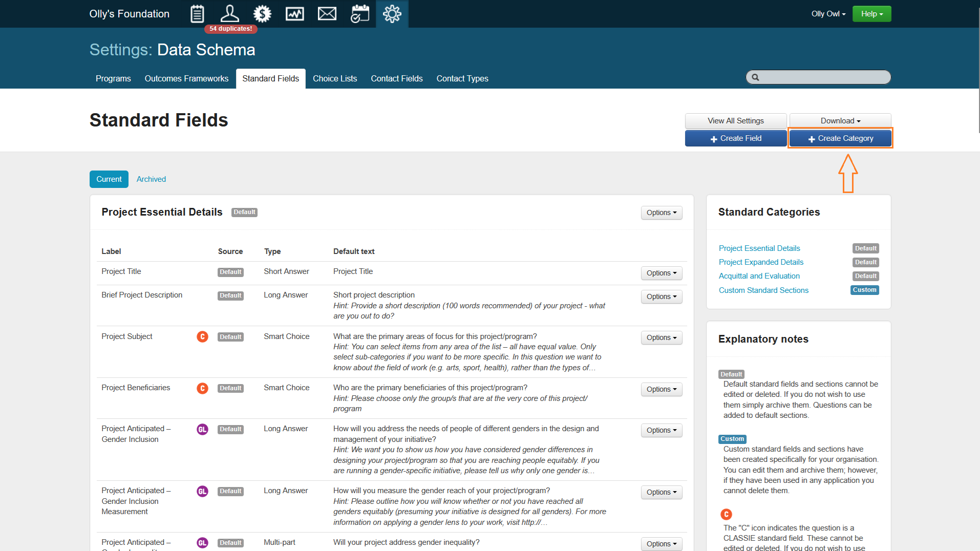Open Options dropdown for Project Title row
Image resolution: width=980 pixels, height=551 pixels.
click(x=661, y=273)
